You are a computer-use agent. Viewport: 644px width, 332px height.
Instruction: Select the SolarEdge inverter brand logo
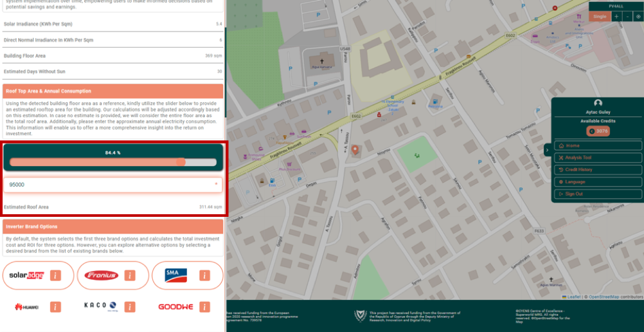pos(27,275)
